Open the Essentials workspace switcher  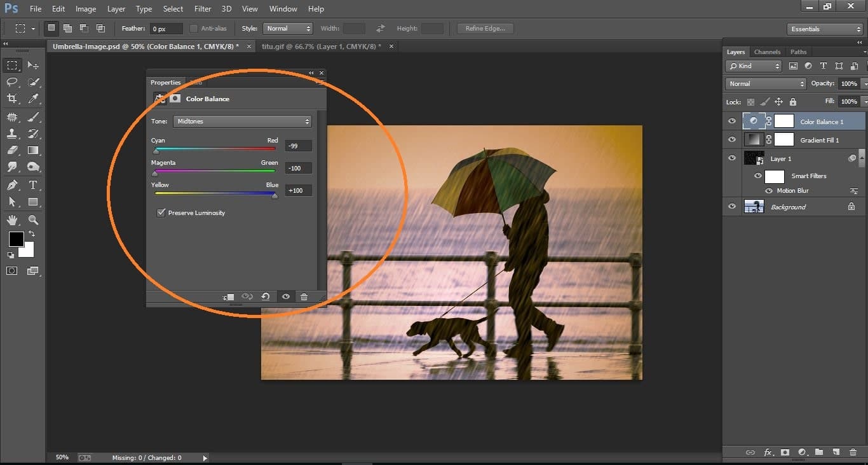(x=824, y=29)
